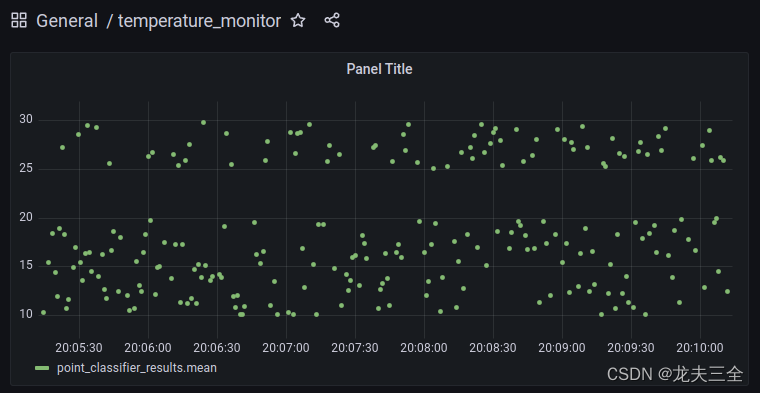Image resolution: width=760 pixels, height=393 pixels.
Task: Click the 20:08:30 time axis label
Action: [x=493, y=347]
